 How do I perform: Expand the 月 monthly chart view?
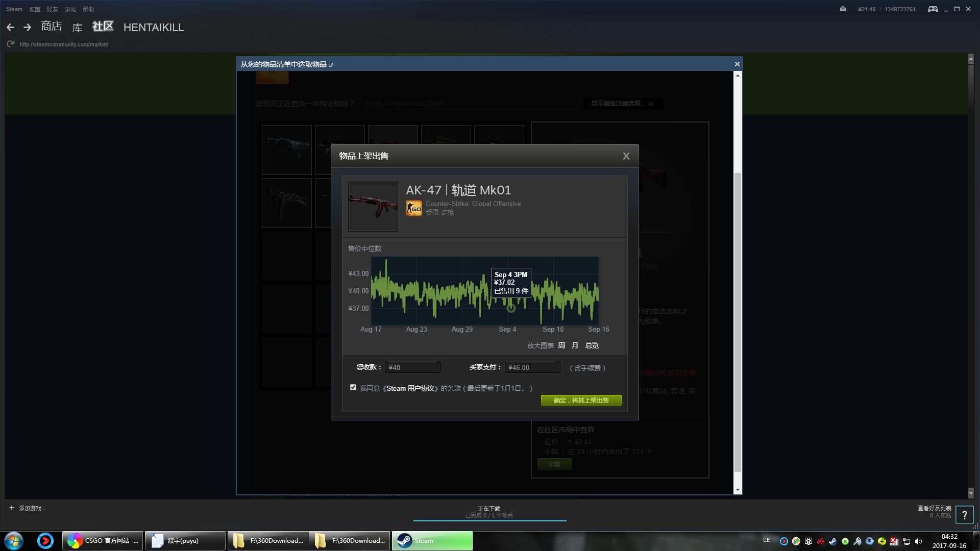(575, 345)
